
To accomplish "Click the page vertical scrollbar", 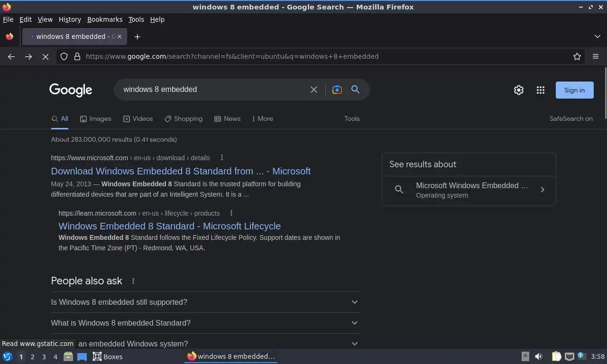I will (605, 94).
